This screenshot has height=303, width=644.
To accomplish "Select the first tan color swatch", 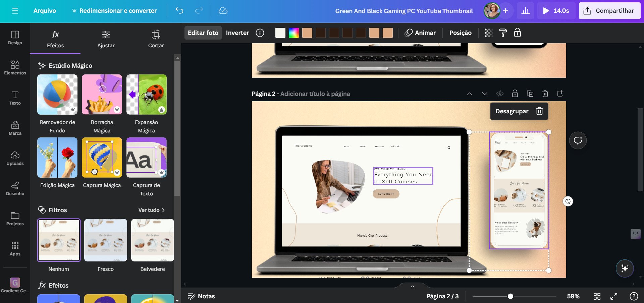I will coord(307,33).
